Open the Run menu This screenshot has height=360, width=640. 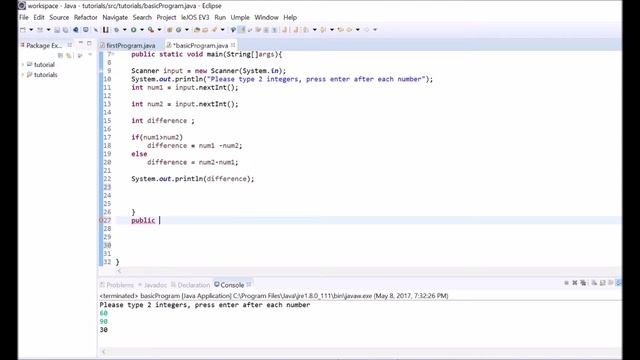(220, 17)
